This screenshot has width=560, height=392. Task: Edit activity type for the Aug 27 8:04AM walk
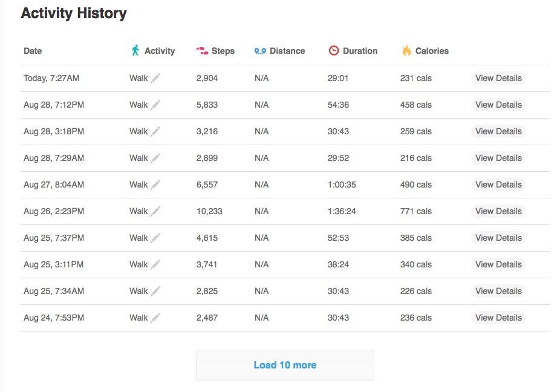[155, 185]
